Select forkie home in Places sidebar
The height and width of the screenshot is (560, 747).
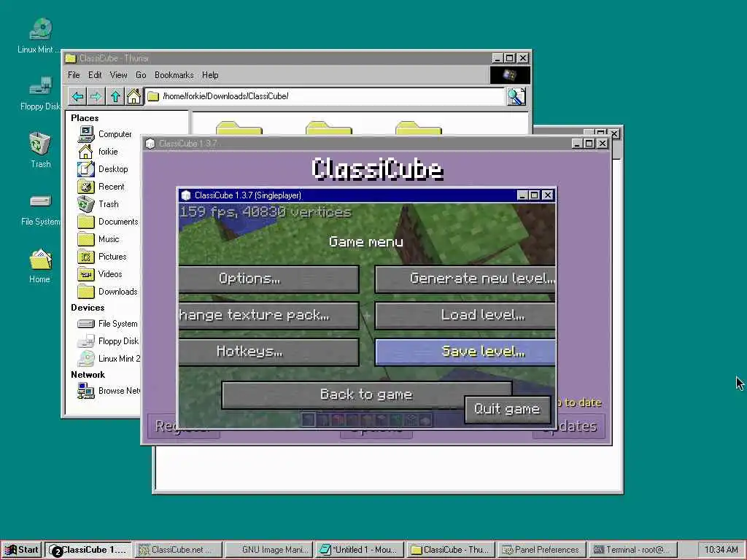[98, 152]
